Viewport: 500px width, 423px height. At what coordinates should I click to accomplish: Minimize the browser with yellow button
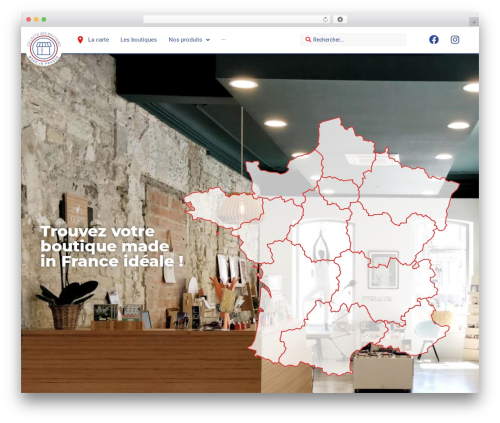[x=36, y=19]
